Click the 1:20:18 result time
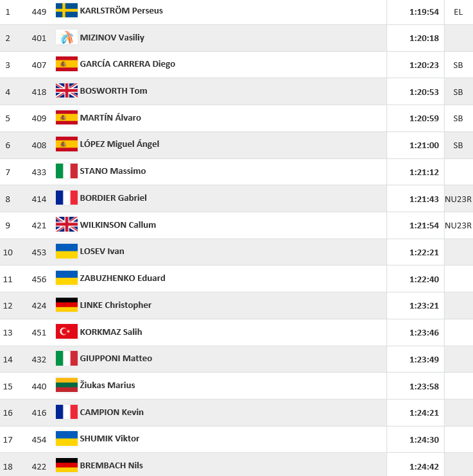This screenshot has width=473, height=476. coord(424,38)
